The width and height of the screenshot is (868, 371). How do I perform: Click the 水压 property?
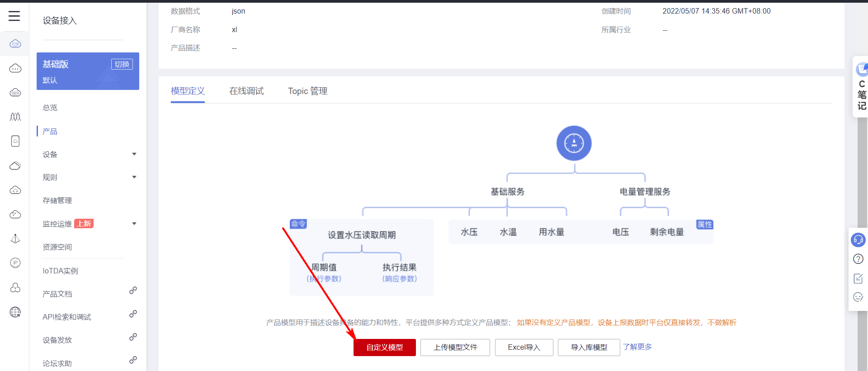469,232
